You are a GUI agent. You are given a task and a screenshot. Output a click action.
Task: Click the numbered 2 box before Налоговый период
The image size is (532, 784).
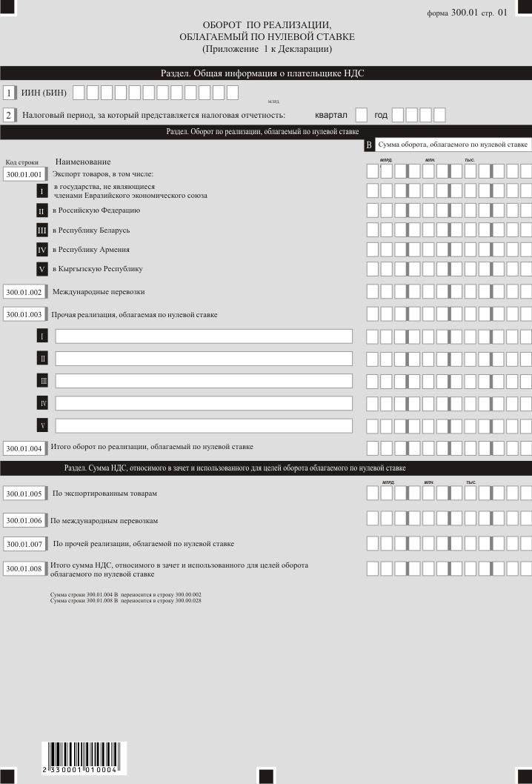pos(9,116)
